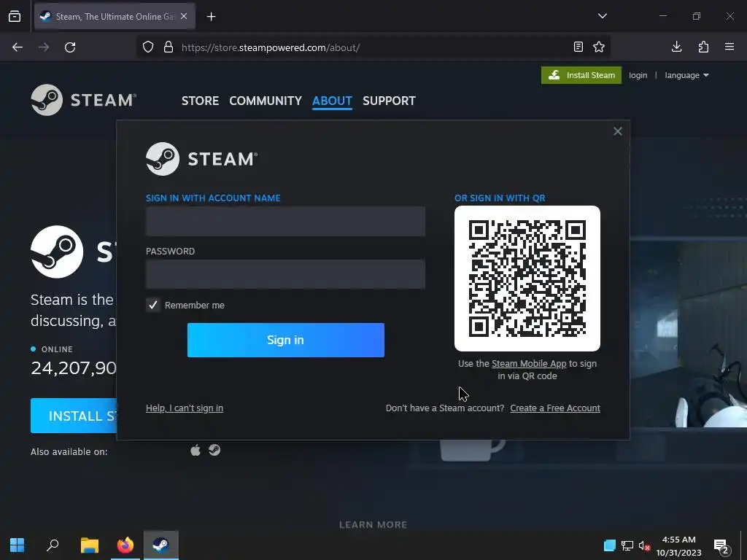The width and height of the screenshot is (747, 560).
Task: Open the Steam Mobile App link
Action: tap(529, 363)
